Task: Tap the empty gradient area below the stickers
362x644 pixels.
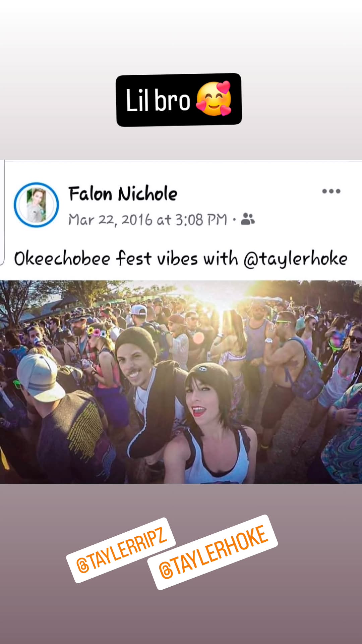Action: [x=181, y=617]
